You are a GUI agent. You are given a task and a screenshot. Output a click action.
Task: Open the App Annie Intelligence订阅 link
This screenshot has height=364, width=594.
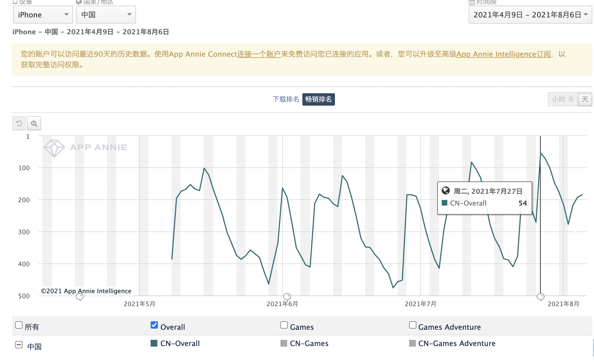point(503,54)
